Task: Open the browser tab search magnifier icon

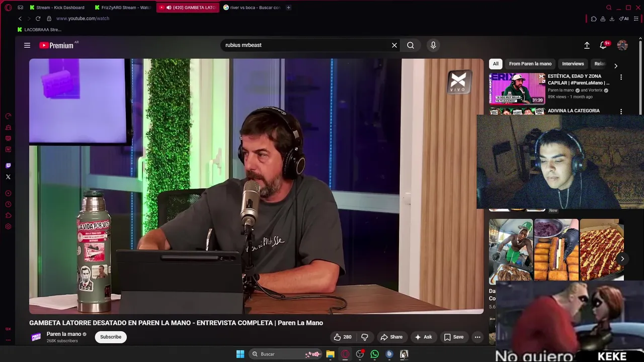Action: 609,8
